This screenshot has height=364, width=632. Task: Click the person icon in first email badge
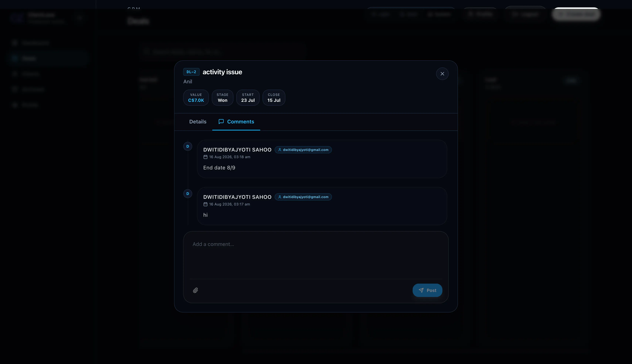(280, 150)
